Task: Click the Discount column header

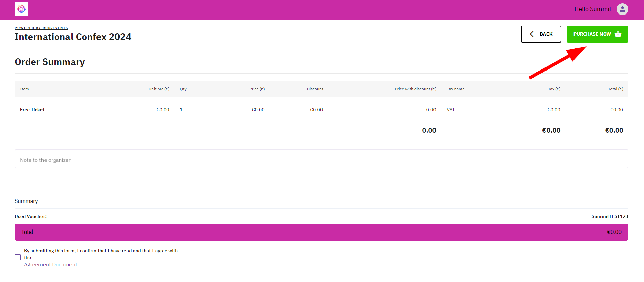Action: tap(315, 89)
